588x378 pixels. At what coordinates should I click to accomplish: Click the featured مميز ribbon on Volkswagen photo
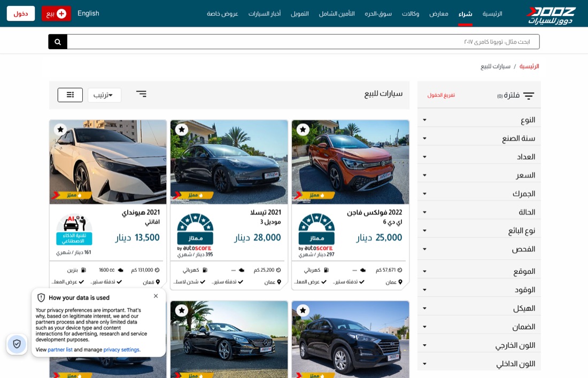tap(314, 195)
